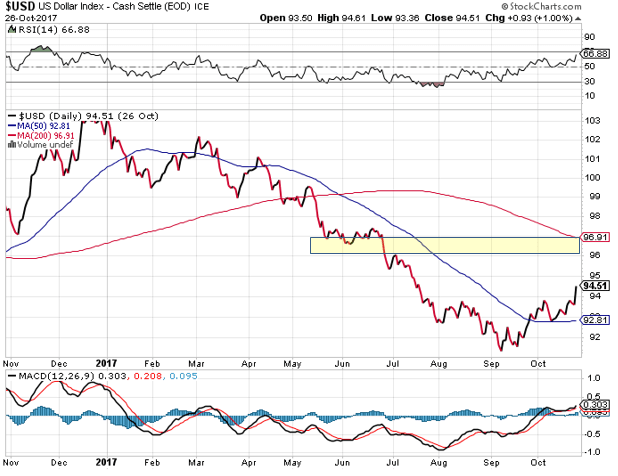Viewport: 618px width, 476px height.
Task: Click the RSI 66.88 value tag
Action: 595,53
